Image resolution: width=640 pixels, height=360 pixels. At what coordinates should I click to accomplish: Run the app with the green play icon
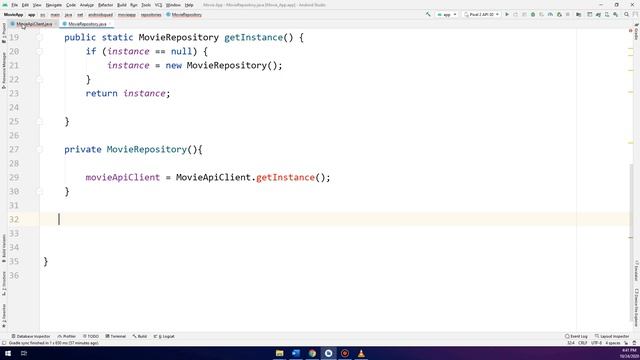[x=507, y=14]
